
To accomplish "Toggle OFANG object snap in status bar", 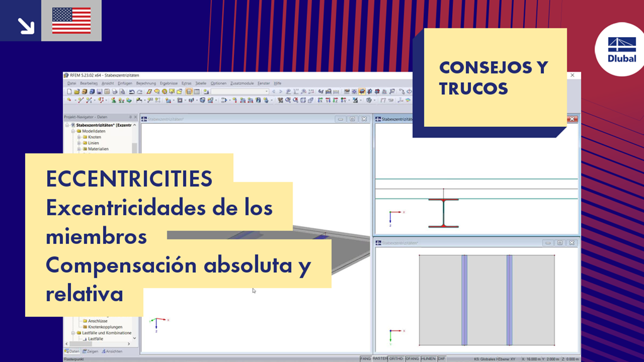I will coord(412,359).
